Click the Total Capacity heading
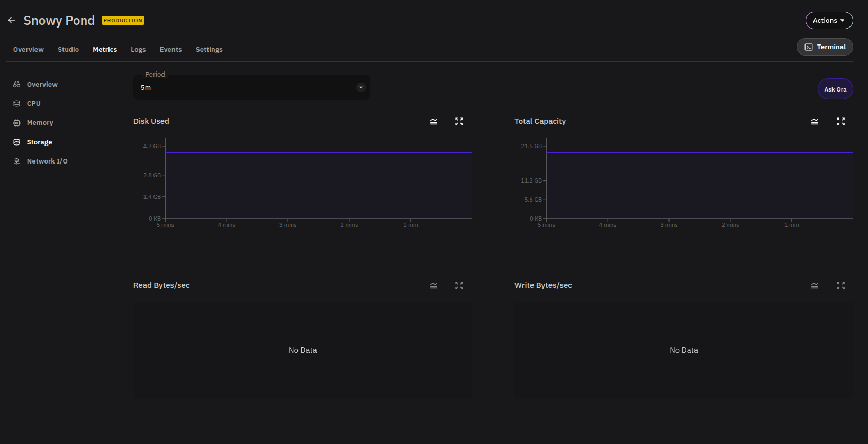Viewport: 868px width, 444px height. [x=540, y=121]
